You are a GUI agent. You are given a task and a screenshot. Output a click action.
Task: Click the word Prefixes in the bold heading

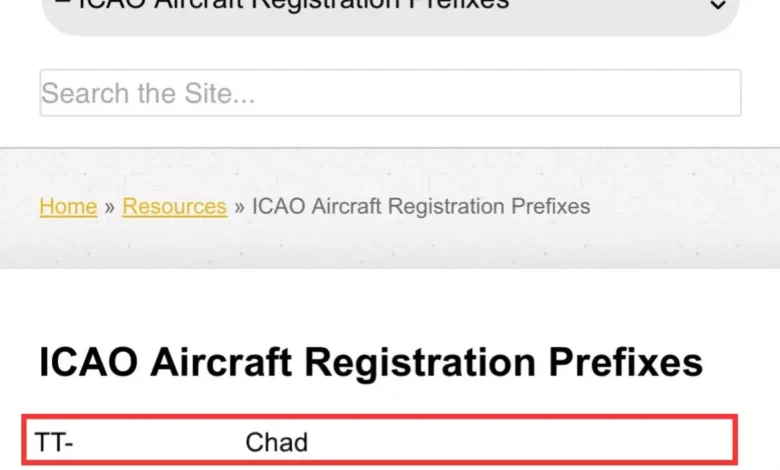[626, 362]
